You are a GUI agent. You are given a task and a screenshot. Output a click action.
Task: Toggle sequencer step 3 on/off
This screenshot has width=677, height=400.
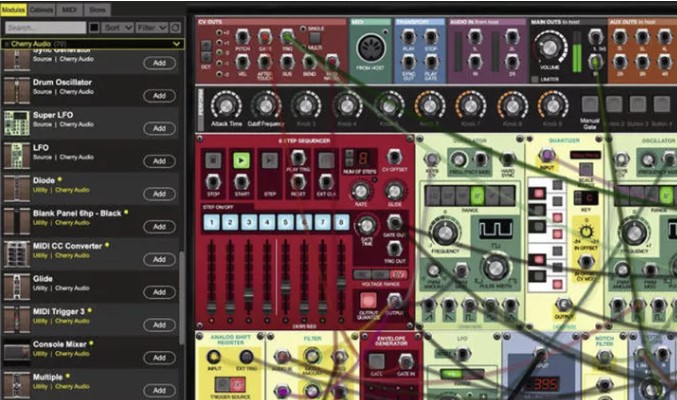(249, 222)
